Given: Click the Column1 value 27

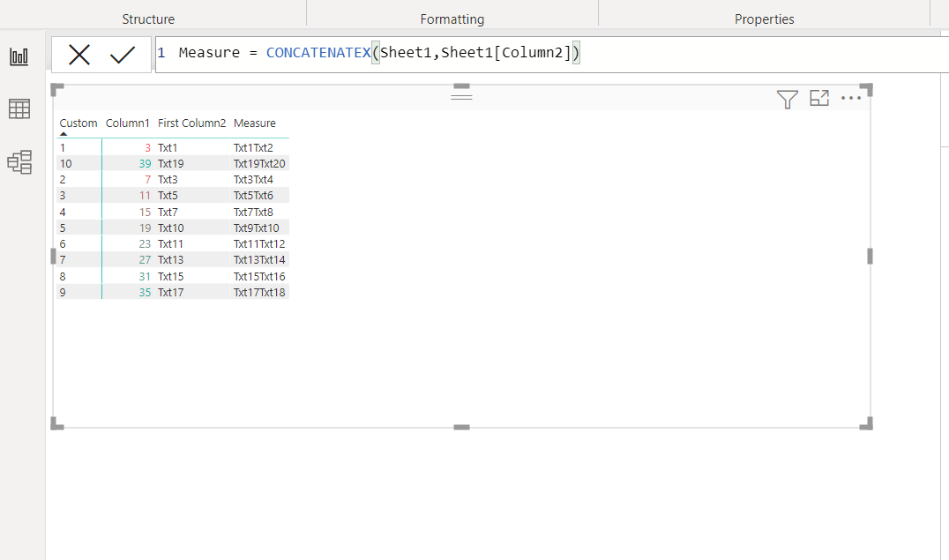Looking at the screenshot, I should pos(145,260).
